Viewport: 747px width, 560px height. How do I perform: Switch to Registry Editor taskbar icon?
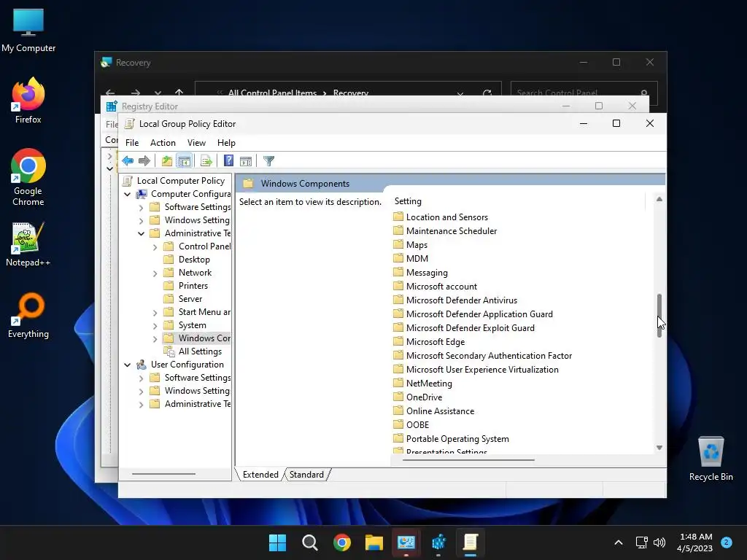click(438, 542)
